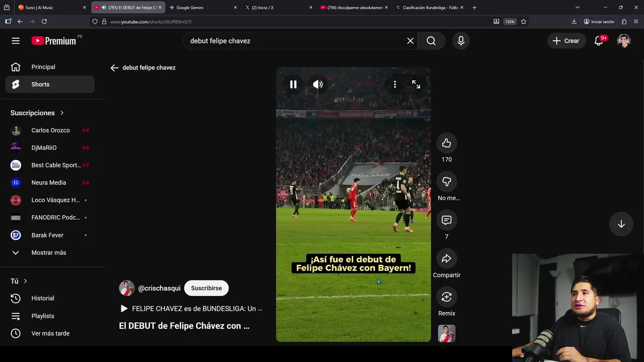Expand the Suscripciones section
This screenshot has height=362, width=644.
coord(37,113)
